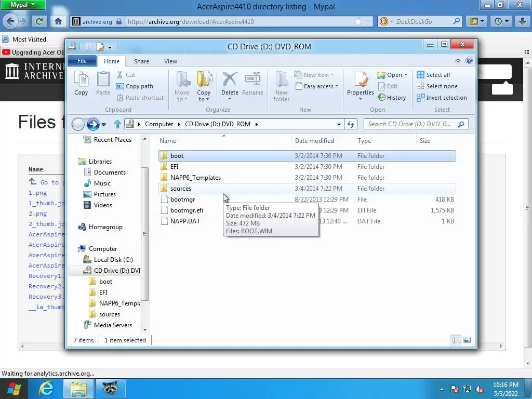Select the boot folder in file list

pyautogui.click(x=307, y=156)
